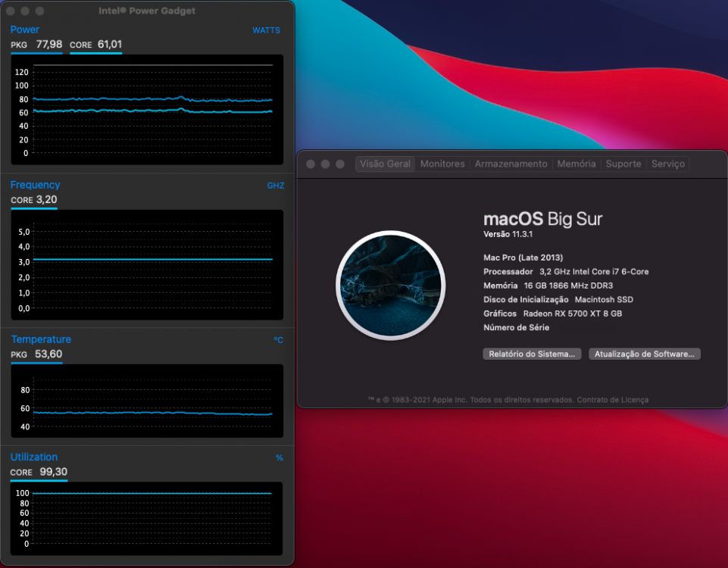Click inside the Utilization graph
The height and width of the screenshot is (568, 728).
tap(146, 519)
